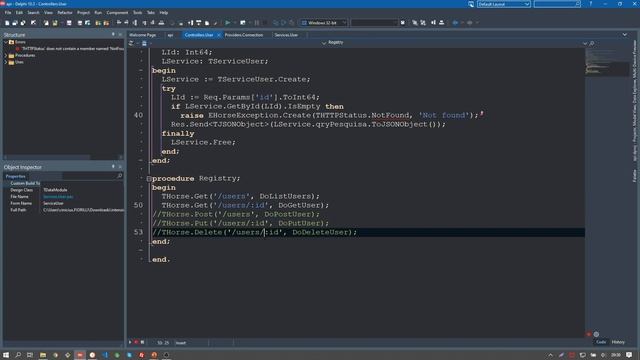Open the Windows 32-bit platform dropdown
The image size is (640, 360).
pyautogui.click(x=324, y=23)
